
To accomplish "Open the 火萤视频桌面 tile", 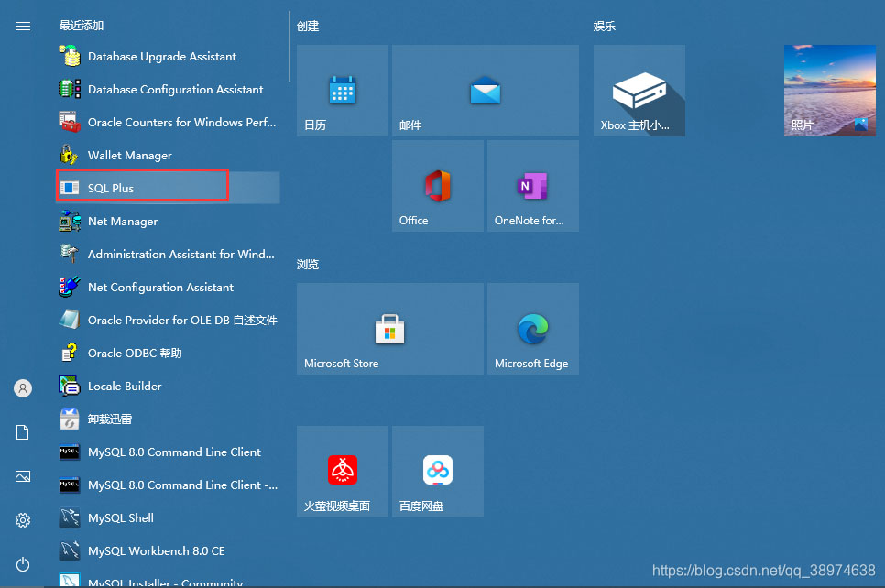I will (x=342, y=471).
